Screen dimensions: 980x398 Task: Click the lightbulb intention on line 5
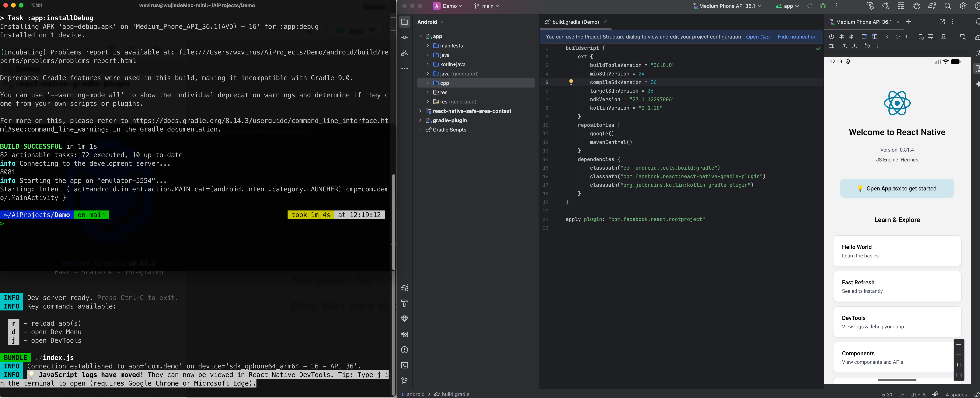(x=571, y=82)
